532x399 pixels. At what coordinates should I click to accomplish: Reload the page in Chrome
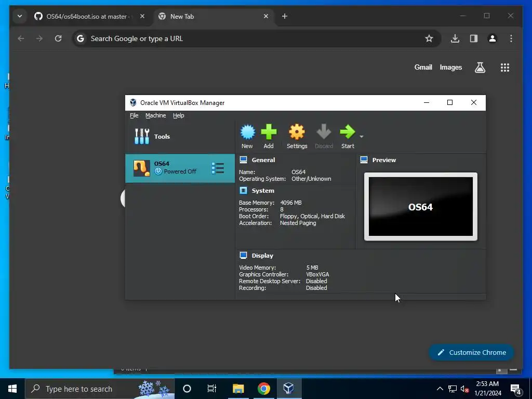click(x=58, y=38)
